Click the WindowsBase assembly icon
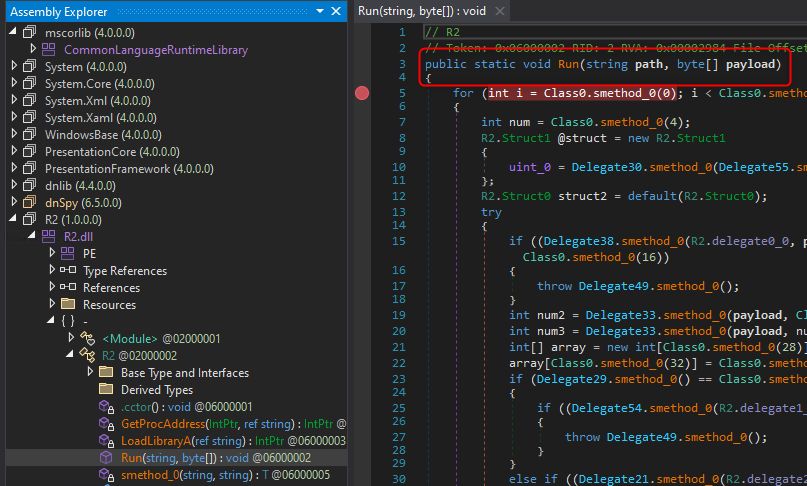 (29, 134)
